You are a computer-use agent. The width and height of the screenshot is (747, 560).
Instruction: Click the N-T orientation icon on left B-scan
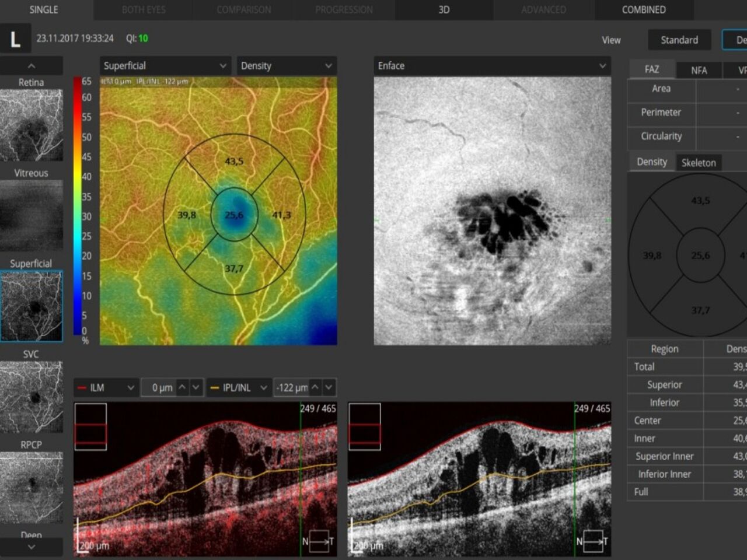click(319, 541)
